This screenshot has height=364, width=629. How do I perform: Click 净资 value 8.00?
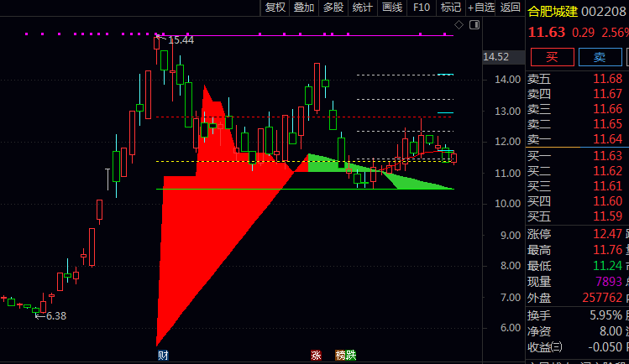611,331
